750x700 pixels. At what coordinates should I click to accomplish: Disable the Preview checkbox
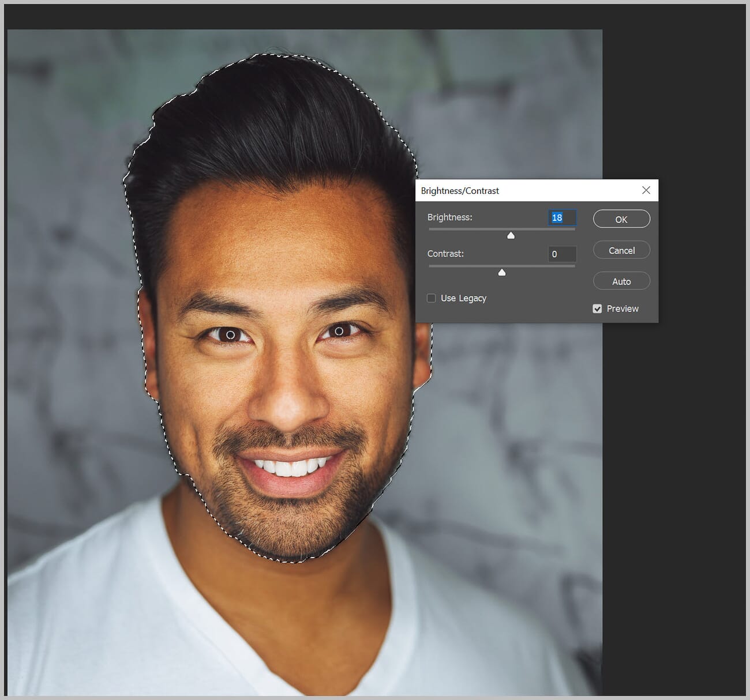597,308
